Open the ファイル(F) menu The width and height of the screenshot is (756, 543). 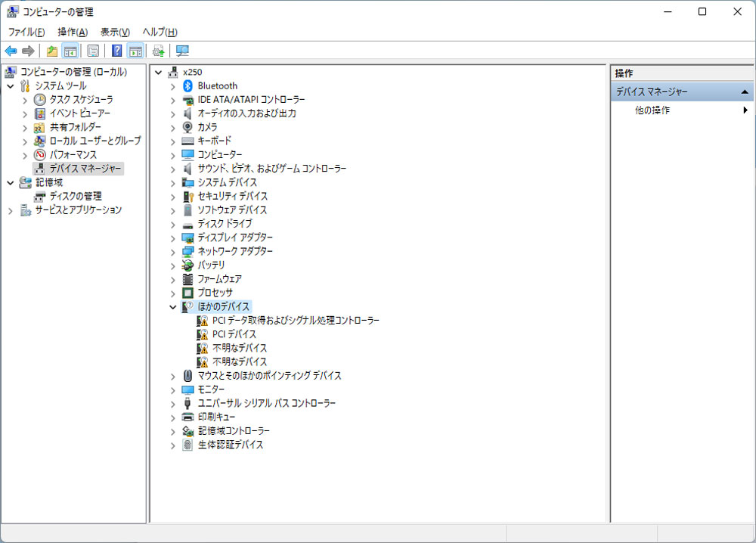pyautogui.click(x=26, y=32)
